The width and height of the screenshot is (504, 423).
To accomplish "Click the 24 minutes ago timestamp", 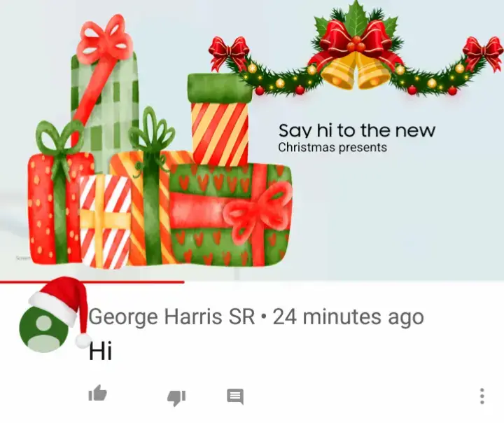I will [x=348, y=317].
